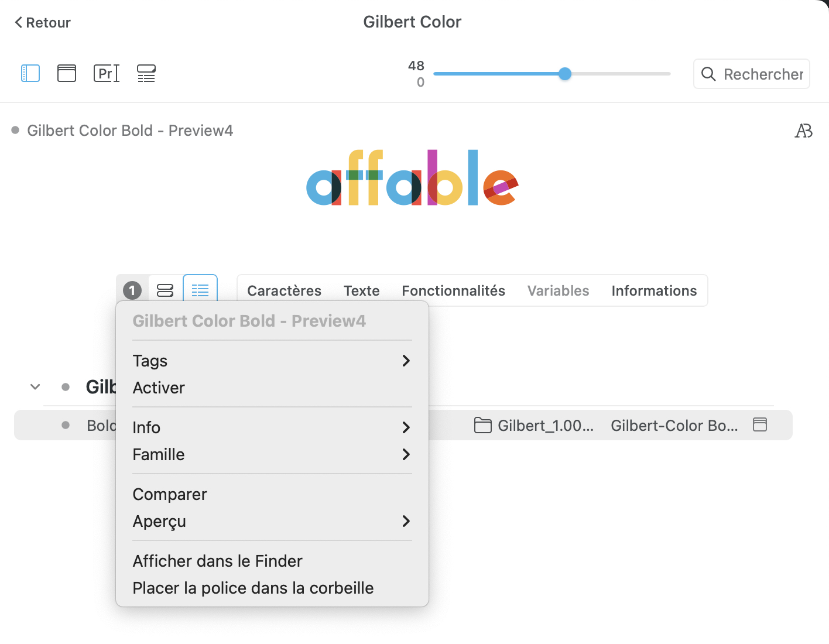Click the AB glyph icon at right
This screenshot has width=829, height=644.
coord(803,131)
